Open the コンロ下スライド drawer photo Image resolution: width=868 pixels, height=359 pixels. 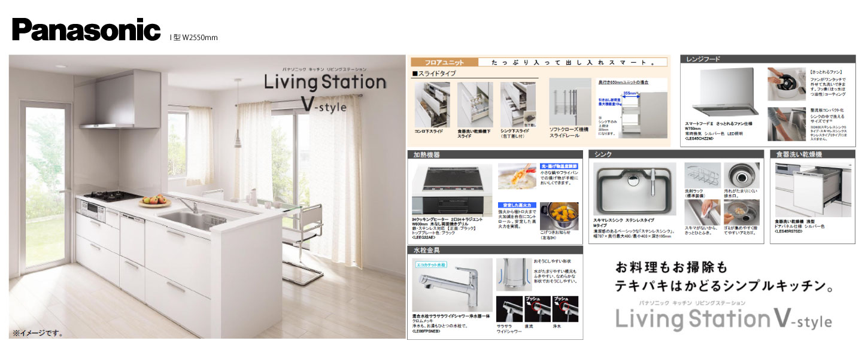coord(432,105)
